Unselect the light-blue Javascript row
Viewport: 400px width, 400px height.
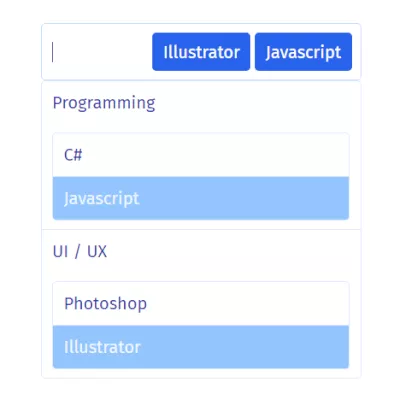(x=201, y=198)
